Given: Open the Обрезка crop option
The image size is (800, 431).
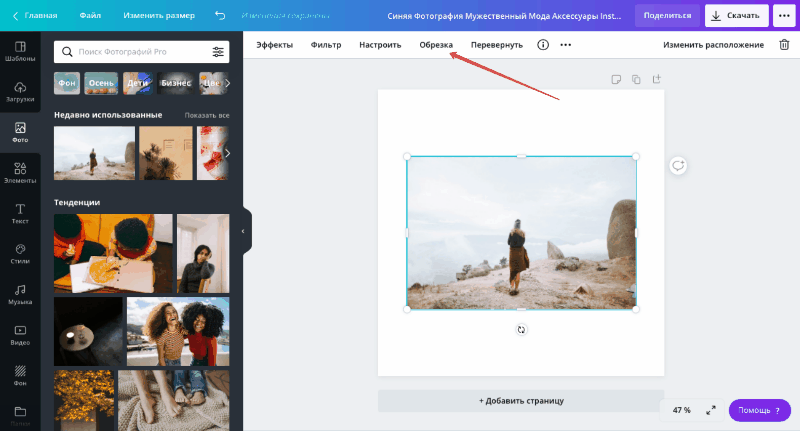Looking at the screenshot, I should (x=436, y=45).
